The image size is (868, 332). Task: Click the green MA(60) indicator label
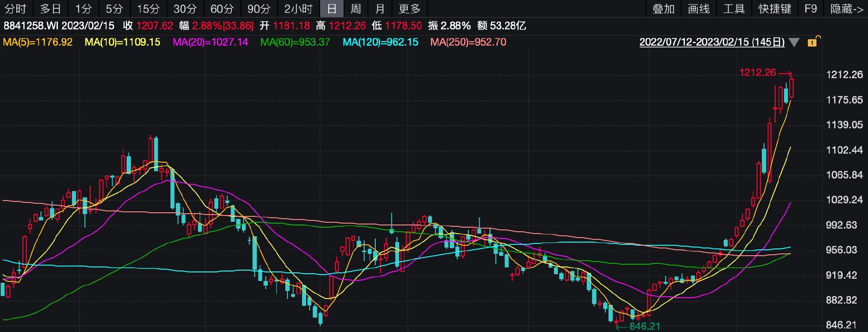coord(295,42)
